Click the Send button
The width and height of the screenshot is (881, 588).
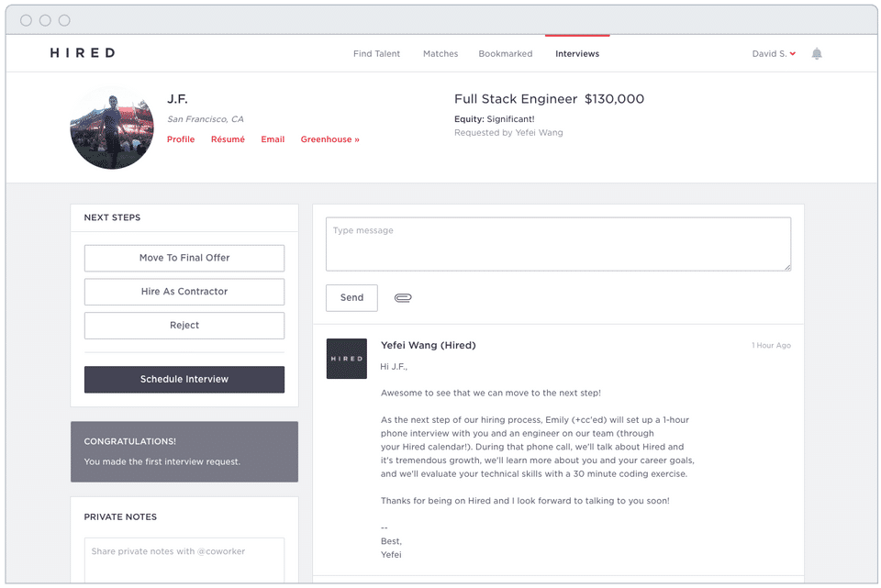(x=351, y=297)
